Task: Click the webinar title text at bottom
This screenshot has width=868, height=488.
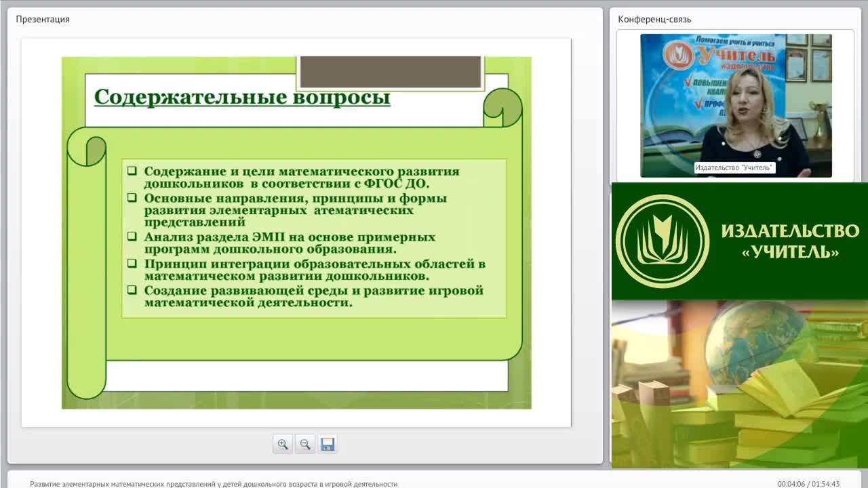Action: click(x=214, y=484)
